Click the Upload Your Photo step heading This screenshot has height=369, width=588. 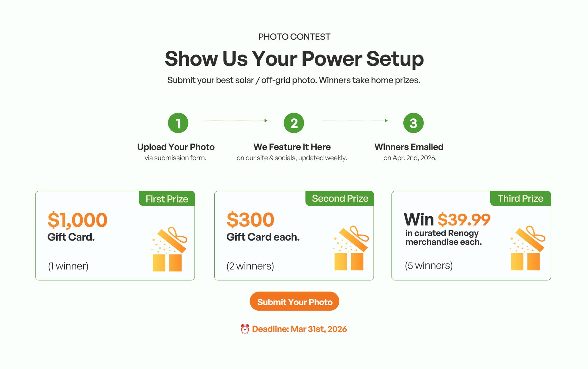click(176, 147)
